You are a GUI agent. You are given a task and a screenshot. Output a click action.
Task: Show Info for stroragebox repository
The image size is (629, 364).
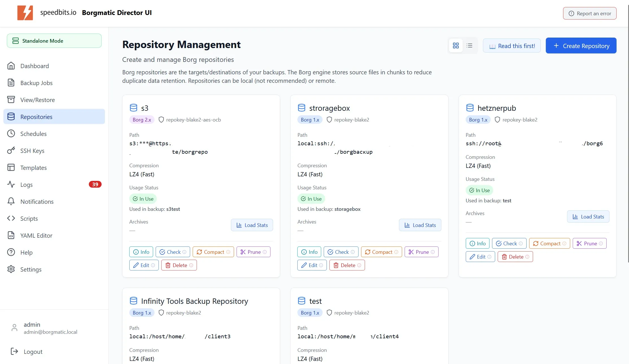[x=309, y=252]
